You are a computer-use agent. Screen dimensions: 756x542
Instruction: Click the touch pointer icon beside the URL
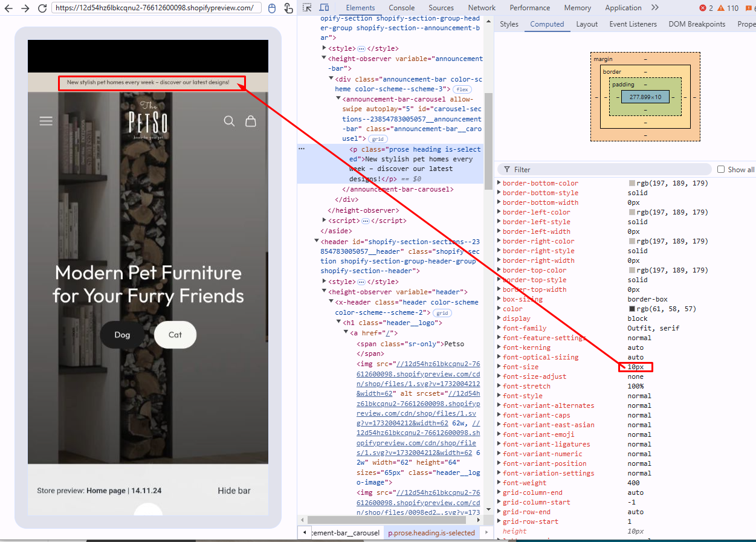(x=288, y=8)
